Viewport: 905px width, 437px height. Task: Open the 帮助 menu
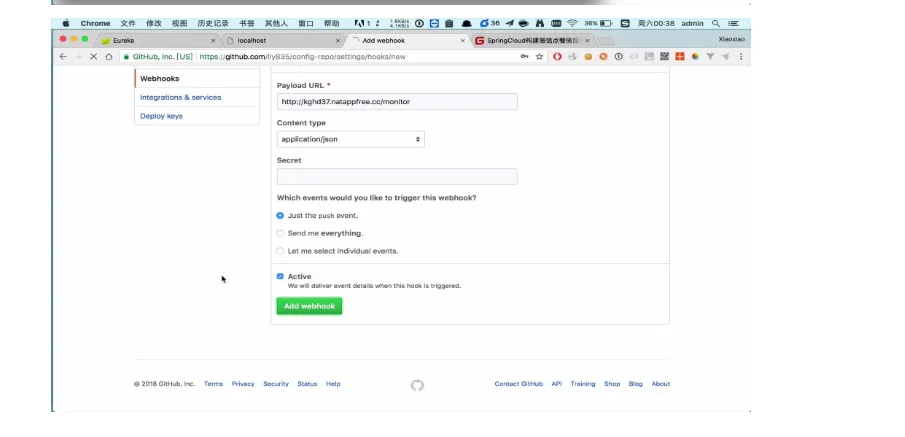[331, 24]
